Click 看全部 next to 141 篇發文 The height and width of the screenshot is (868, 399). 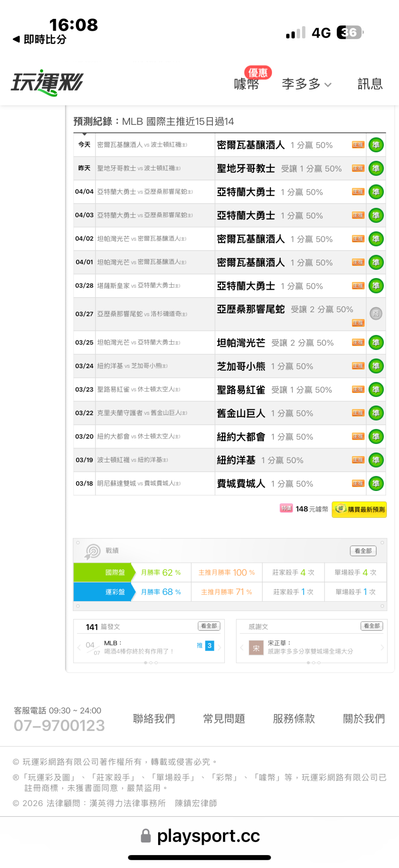coord(209,626)
